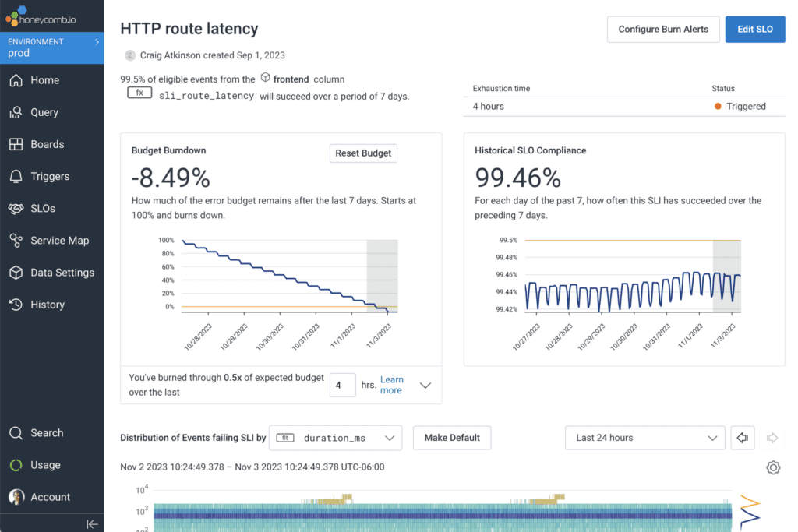Screen dimensions: 798x532
Task: Step back in time with left arrow
Action: pos(743,438)
